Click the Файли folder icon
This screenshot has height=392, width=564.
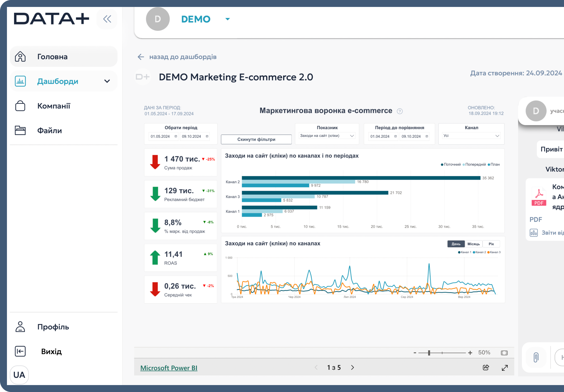tap(20, 130)
